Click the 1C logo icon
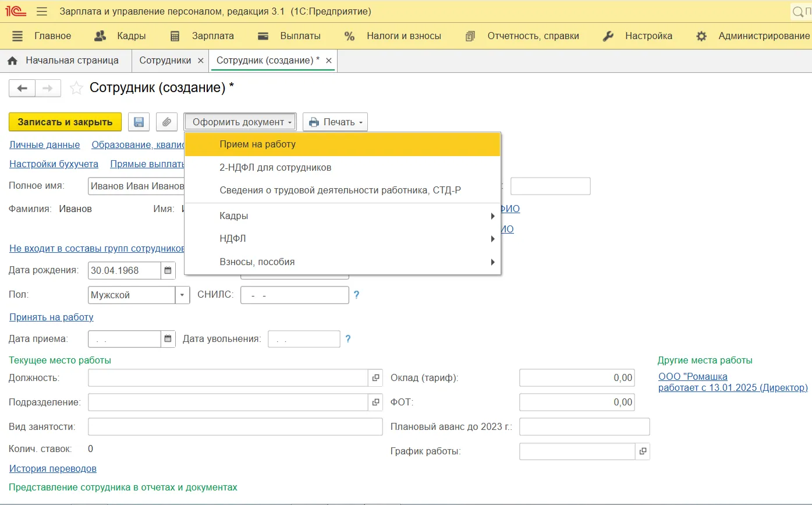The height and width of the screenshot is (505, 812). click(x=16, y=11)
